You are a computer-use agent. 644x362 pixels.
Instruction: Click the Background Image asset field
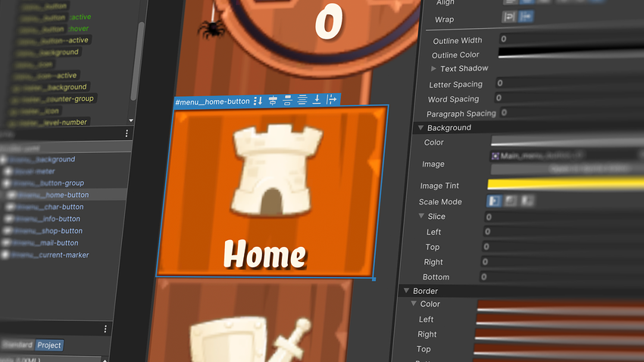(x=567, y=155)
